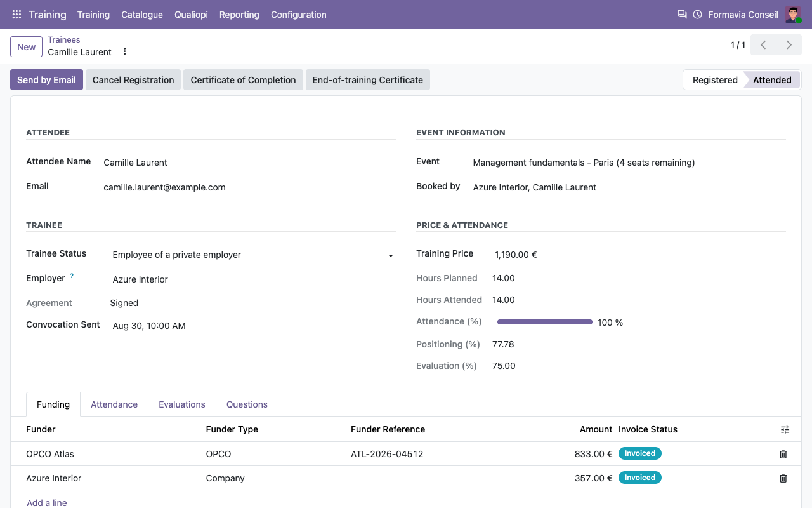Generate End-of-training Certificate

(x=368, y=80)
